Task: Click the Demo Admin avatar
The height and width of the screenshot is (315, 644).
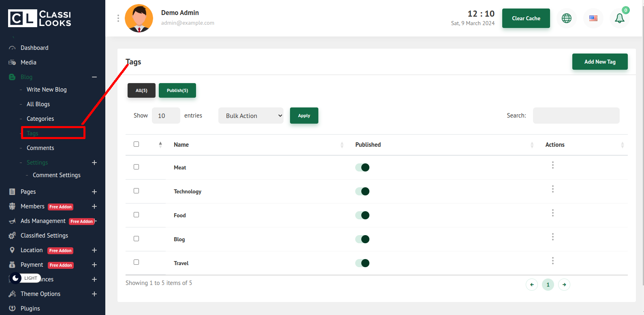Action: point(139,18)
